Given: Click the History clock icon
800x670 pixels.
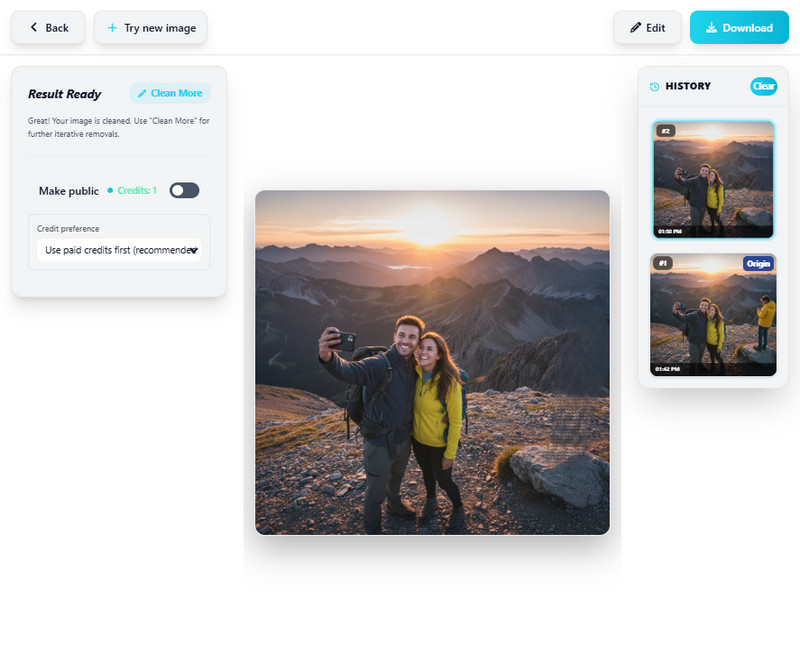Looking at the screenshot, I should tap(655, 86).
